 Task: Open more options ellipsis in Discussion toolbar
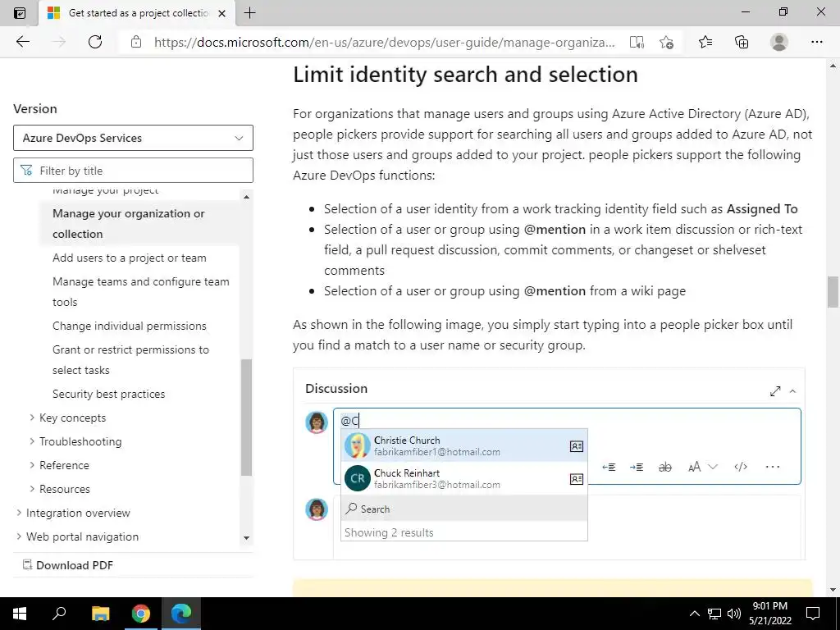[773, 467]
